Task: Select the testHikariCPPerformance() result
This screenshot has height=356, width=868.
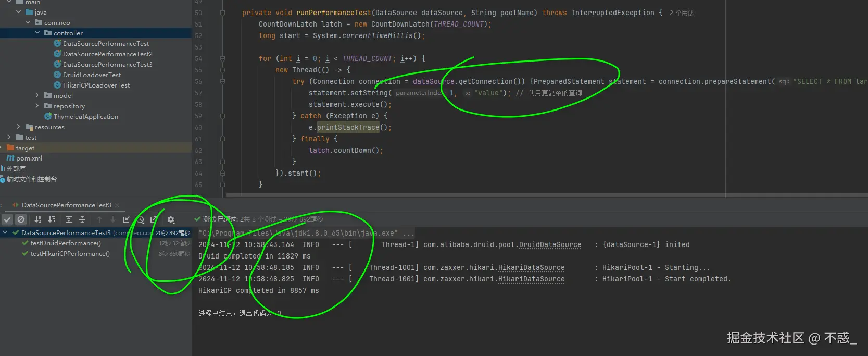Action: coord(70,254)
